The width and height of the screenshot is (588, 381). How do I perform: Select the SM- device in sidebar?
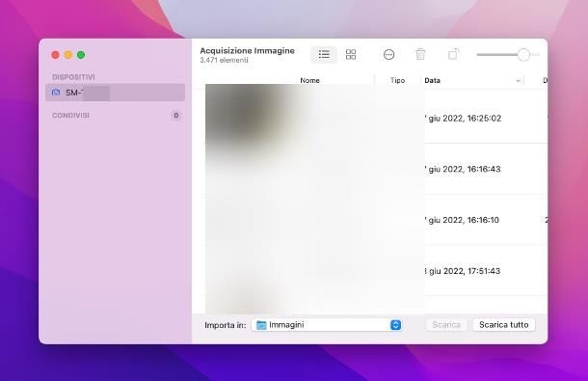[115, 93]
